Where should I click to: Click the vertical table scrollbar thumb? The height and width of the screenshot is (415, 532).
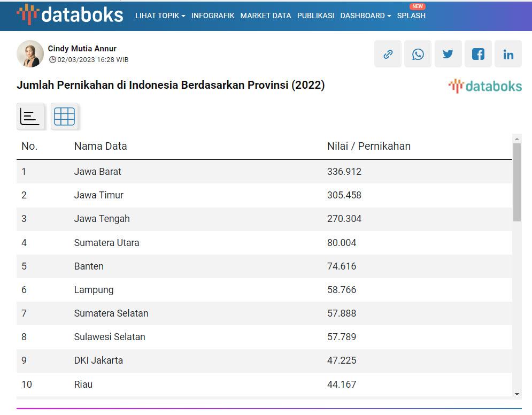coord(516,182)
